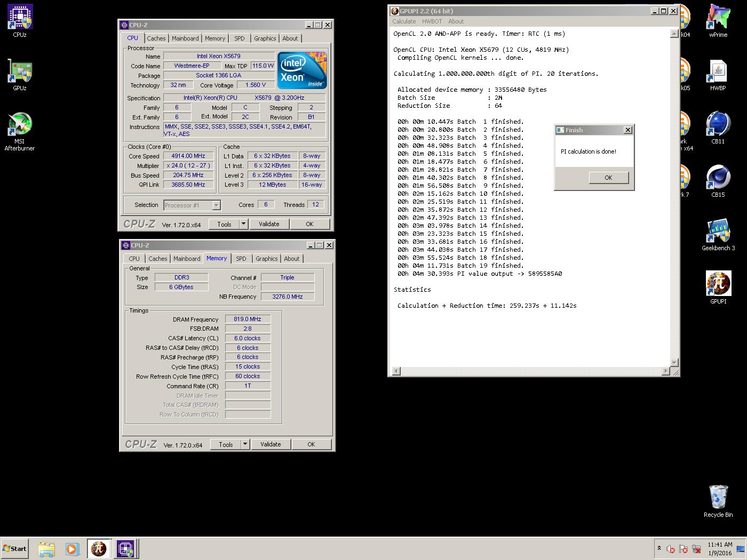Open the GPUz desktop shortcut
This screenshot has width=747, height=560.
tap(20, 75)
